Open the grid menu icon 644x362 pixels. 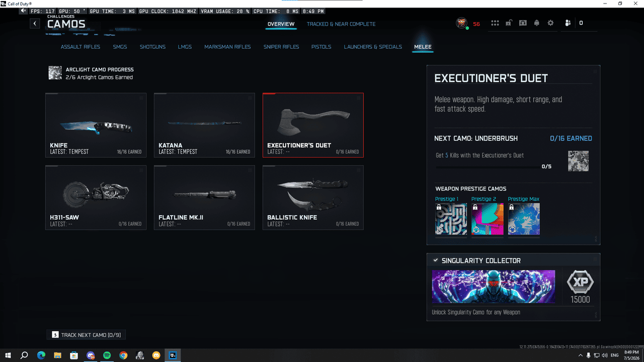pos(495,23)
